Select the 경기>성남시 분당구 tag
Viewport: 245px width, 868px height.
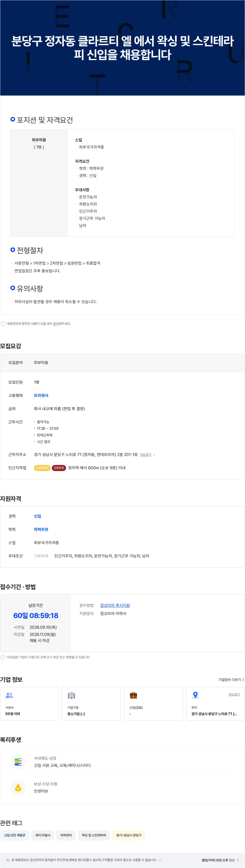point(129,835)
